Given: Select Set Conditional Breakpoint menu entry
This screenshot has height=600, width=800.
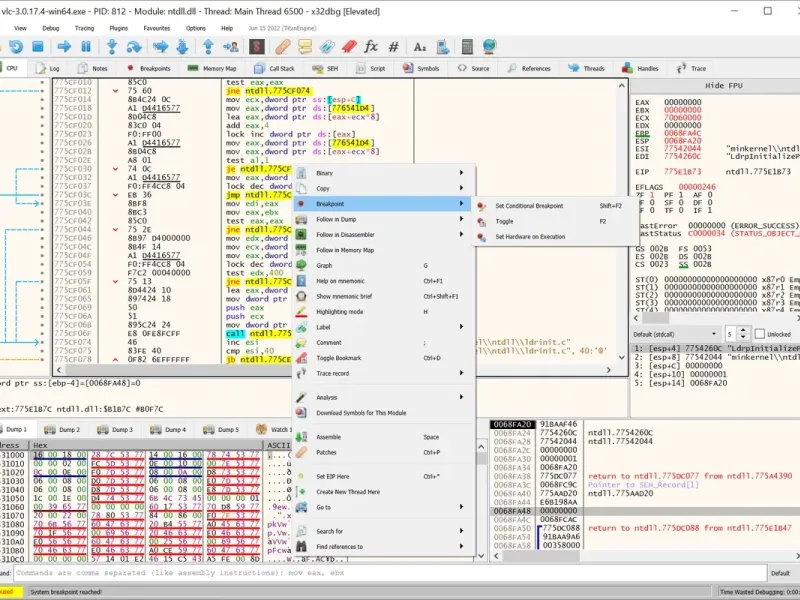Looking at the screenshot, I should click(x=528, y=206).
